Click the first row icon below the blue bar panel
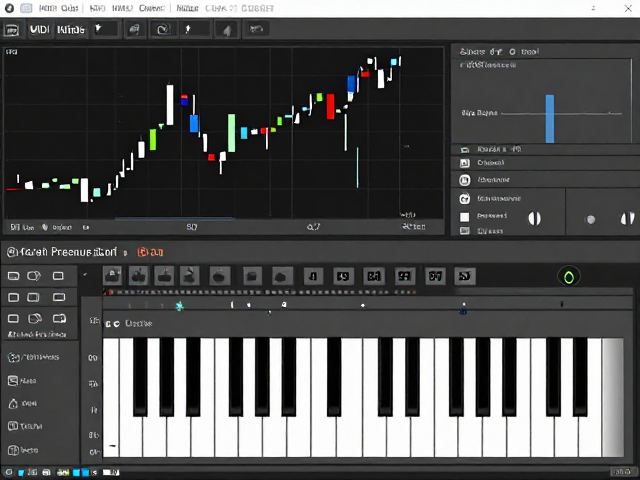This screenshot has height=480, width=640. pos(464,150)
